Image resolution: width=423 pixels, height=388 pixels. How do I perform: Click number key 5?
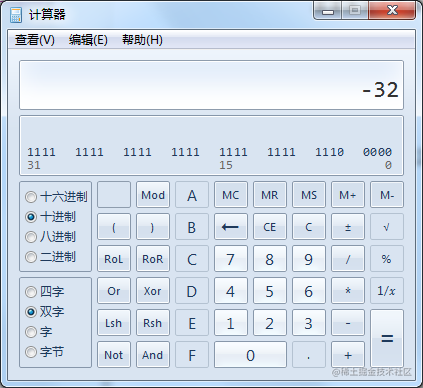[270, 291]
